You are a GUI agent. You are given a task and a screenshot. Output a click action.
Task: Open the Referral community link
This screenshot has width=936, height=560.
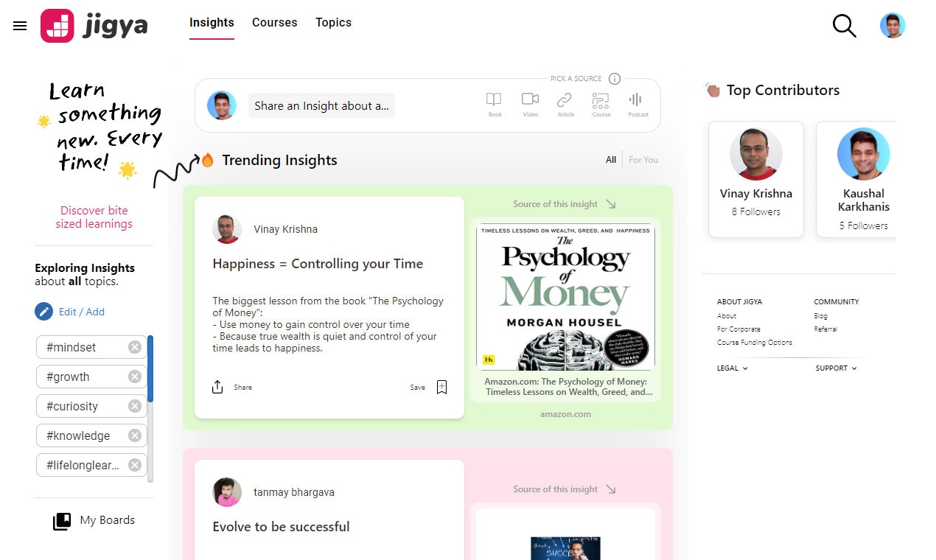tap(825, 329)
